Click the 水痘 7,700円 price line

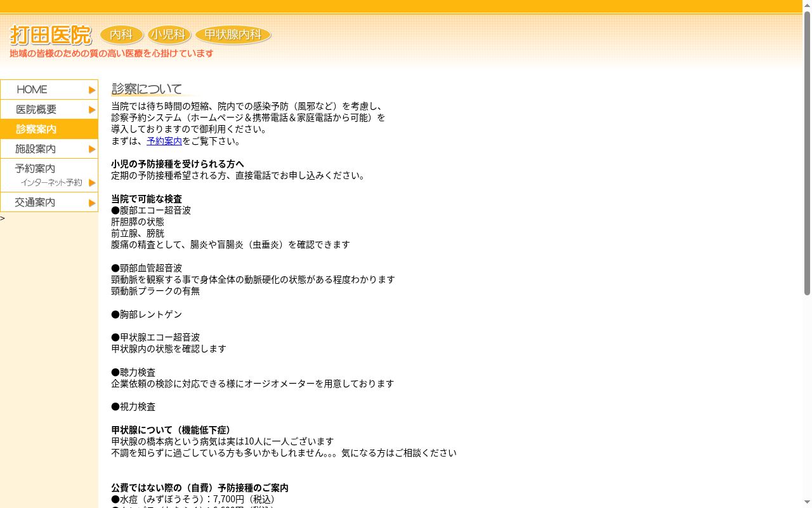[195, 499]
